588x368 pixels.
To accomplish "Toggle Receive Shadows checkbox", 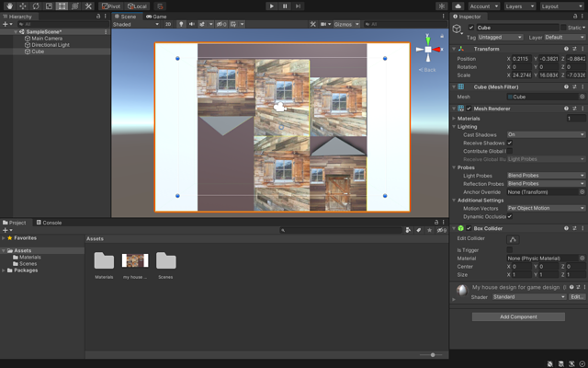I will tap(510, 143).
